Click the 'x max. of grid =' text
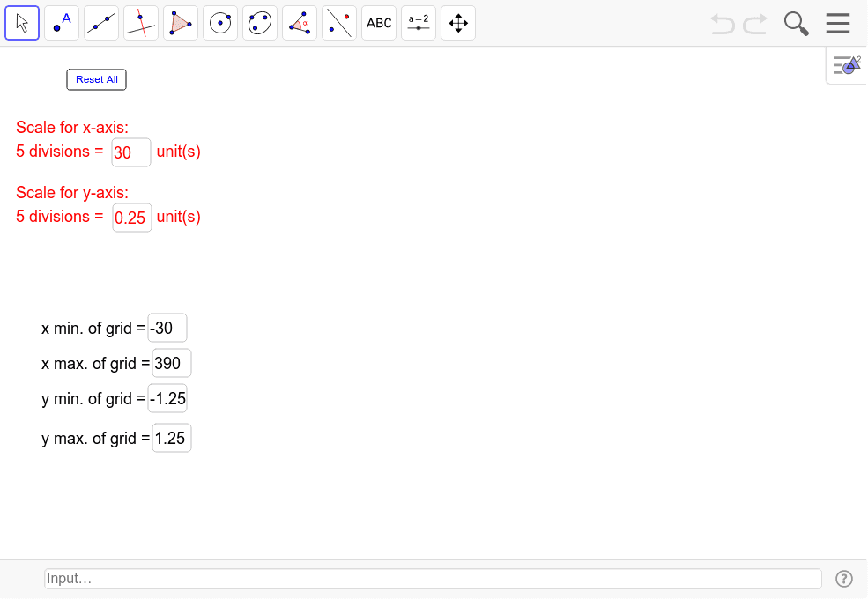The width and height of the screenshot is (868, 599). click(96, 363)
